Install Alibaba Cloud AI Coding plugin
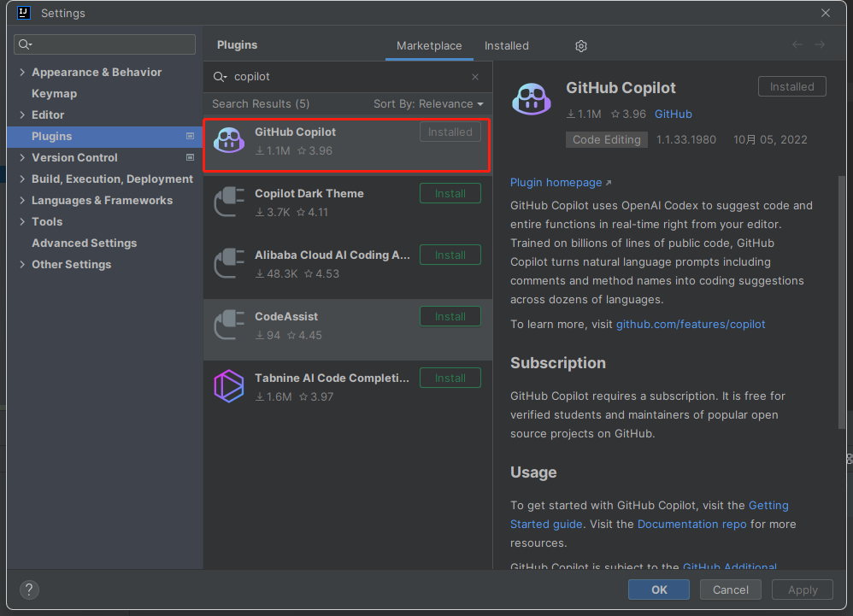 [450, 255]
